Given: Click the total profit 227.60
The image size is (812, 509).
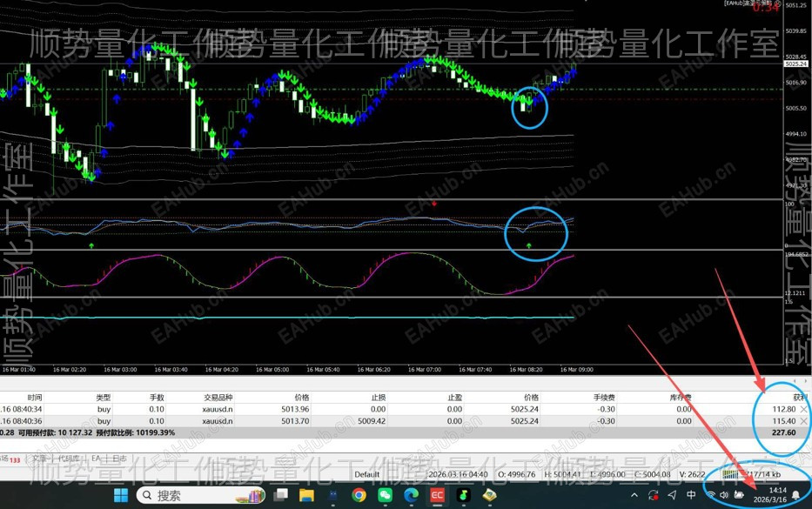Looking at the screenshot, I should tap(783, 432).
